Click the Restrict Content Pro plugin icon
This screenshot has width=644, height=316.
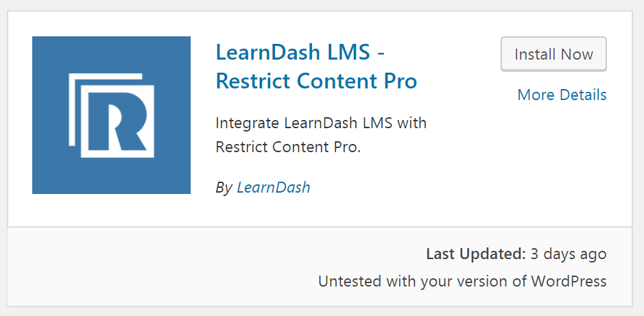coord(111,115)
